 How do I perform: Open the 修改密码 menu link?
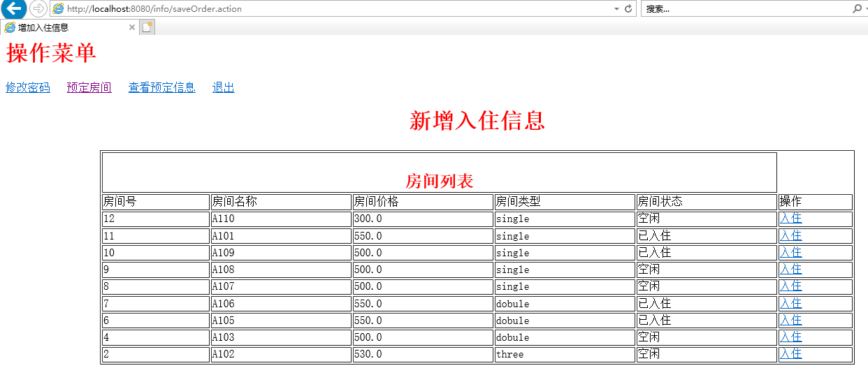28,87
